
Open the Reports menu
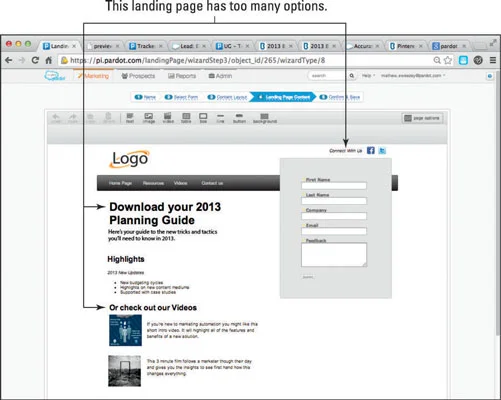[x=182, y=76]
